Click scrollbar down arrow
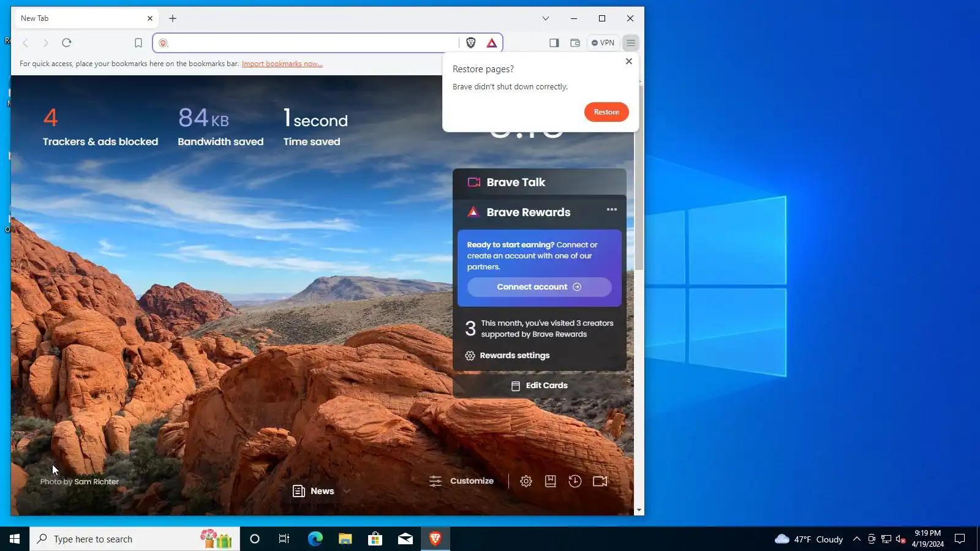Viewport: 980px width, 551px height. 639,510
